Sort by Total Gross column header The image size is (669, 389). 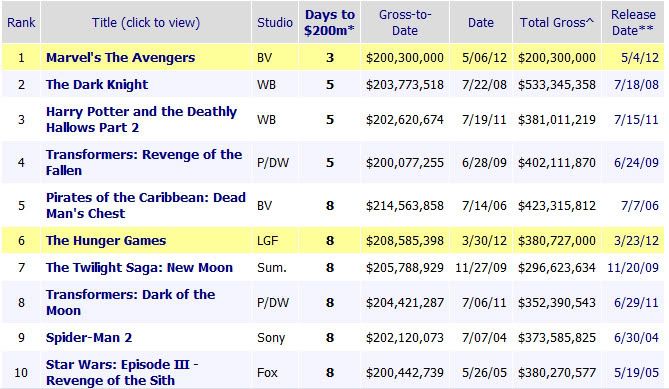pyautogui.click(x=557, y=22)
